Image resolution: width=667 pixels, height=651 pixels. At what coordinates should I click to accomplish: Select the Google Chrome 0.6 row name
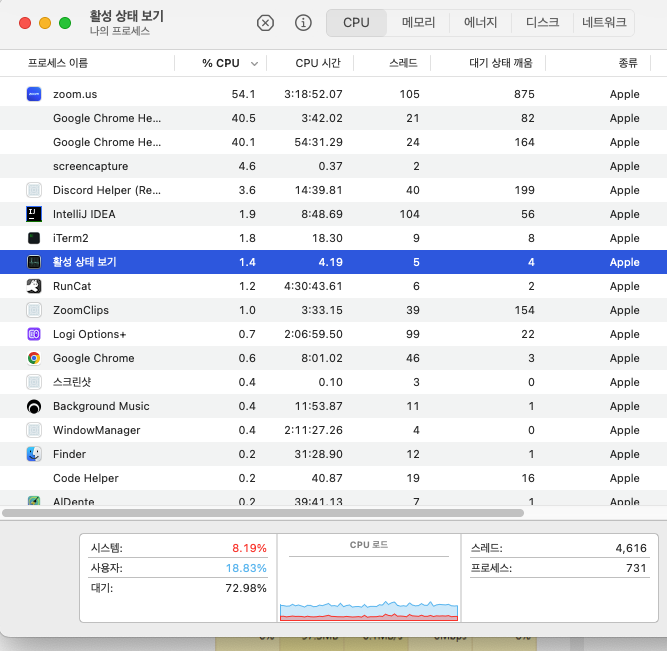pos(94,358)
